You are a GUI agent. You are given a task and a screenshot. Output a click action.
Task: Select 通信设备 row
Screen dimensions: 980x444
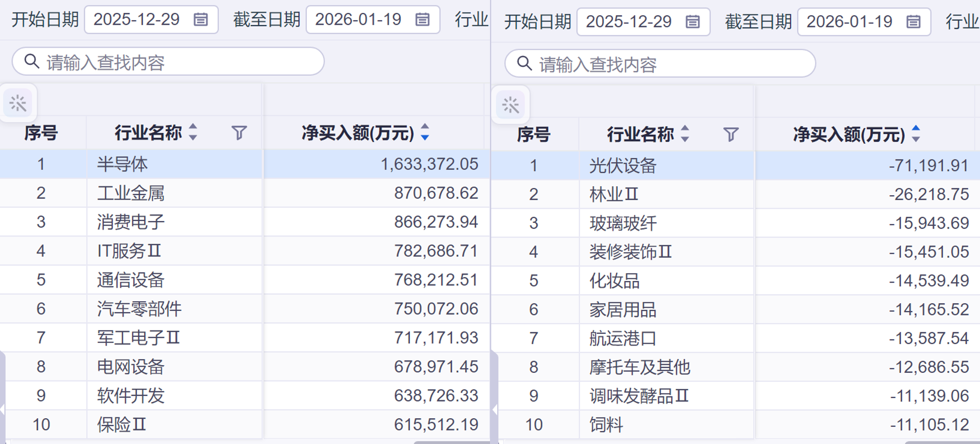click(245, 280)
